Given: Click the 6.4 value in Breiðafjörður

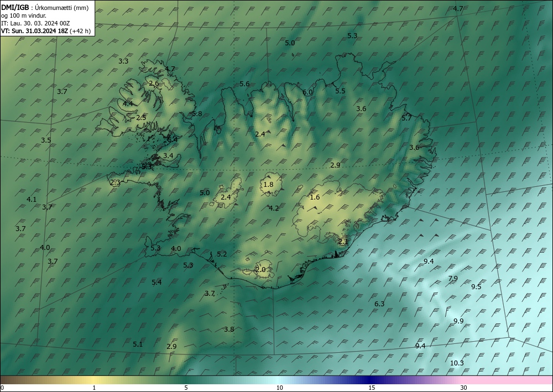Looking at the screenshot, I should point(173,139).
